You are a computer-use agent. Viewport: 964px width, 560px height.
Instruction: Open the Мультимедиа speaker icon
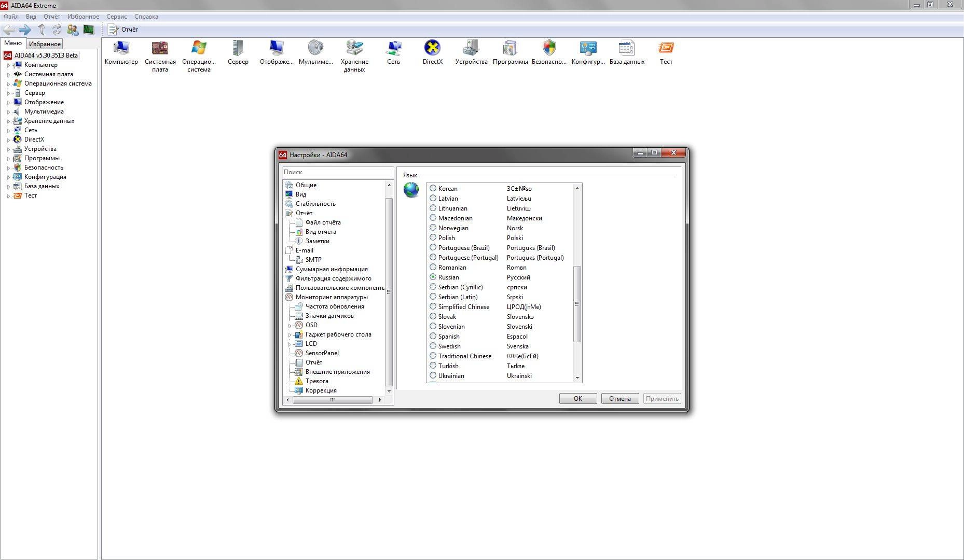(x=315, y=53)
